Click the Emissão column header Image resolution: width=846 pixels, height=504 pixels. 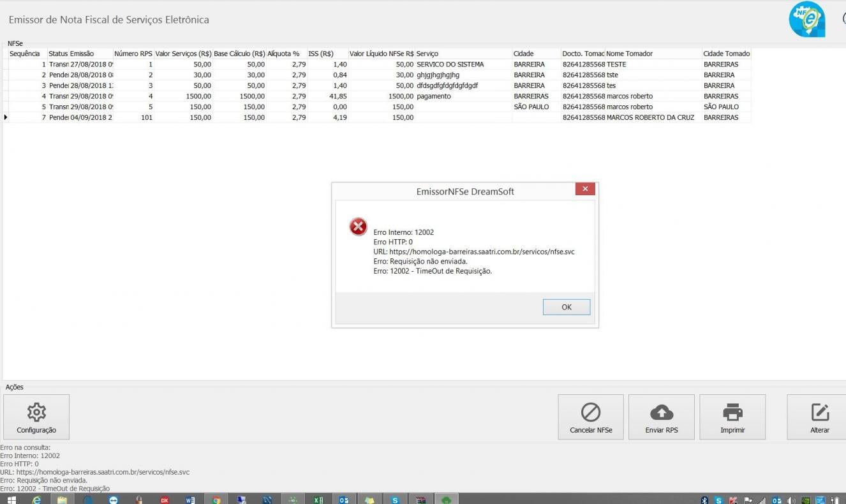(x=91, y=54)
